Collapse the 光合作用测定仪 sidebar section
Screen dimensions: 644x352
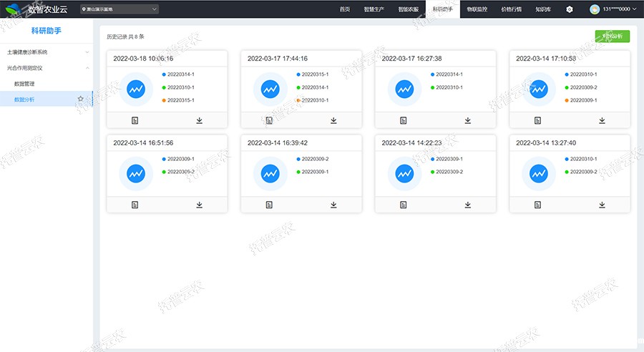[x=47, y=68]
